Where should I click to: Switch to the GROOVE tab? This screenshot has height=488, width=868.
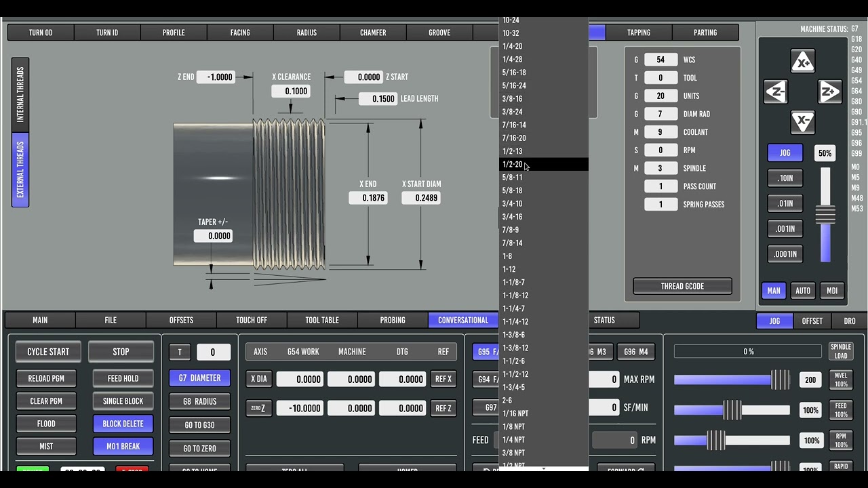(439, 33)
